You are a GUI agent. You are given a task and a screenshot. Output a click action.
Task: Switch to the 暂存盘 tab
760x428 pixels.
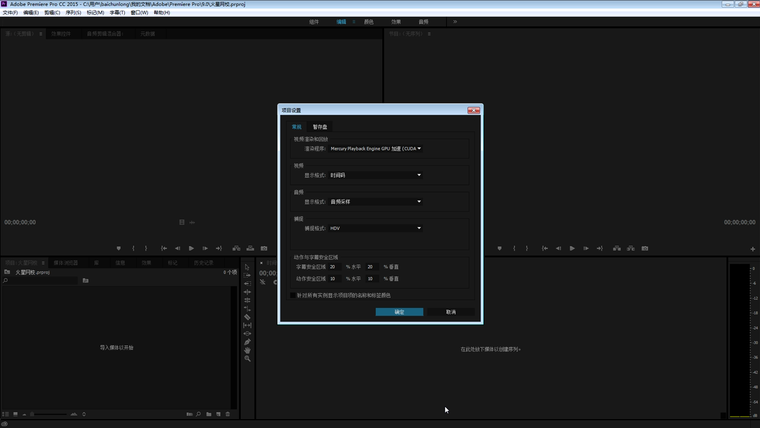(320, 127)
